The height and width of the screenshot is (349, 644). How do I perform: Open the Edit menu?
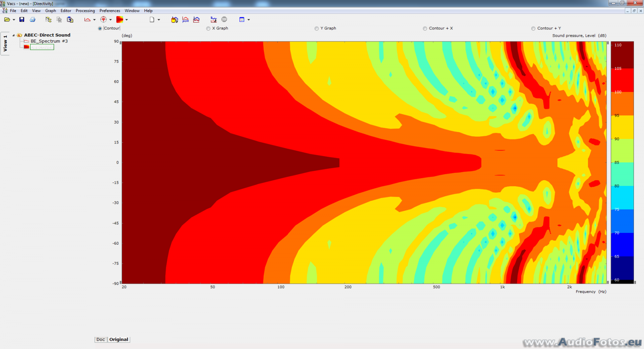pos(24,11)
